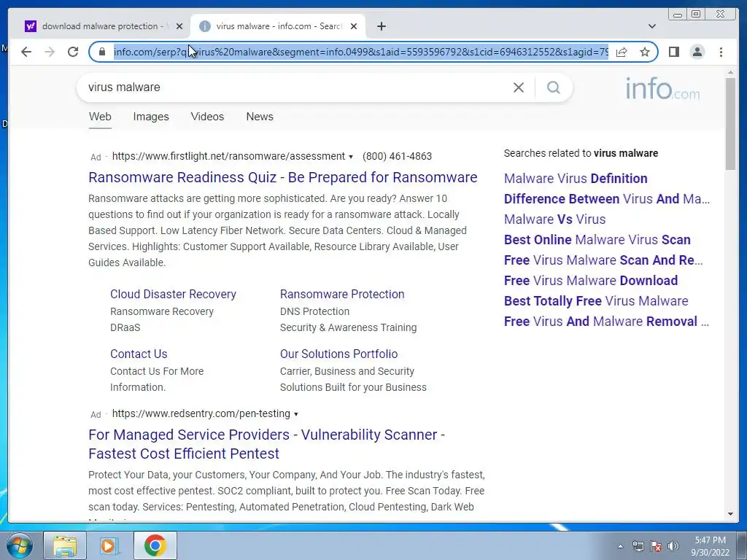Close the 'download malware protection' tab
Screen dimensions: 747x560
pos(179,26)
